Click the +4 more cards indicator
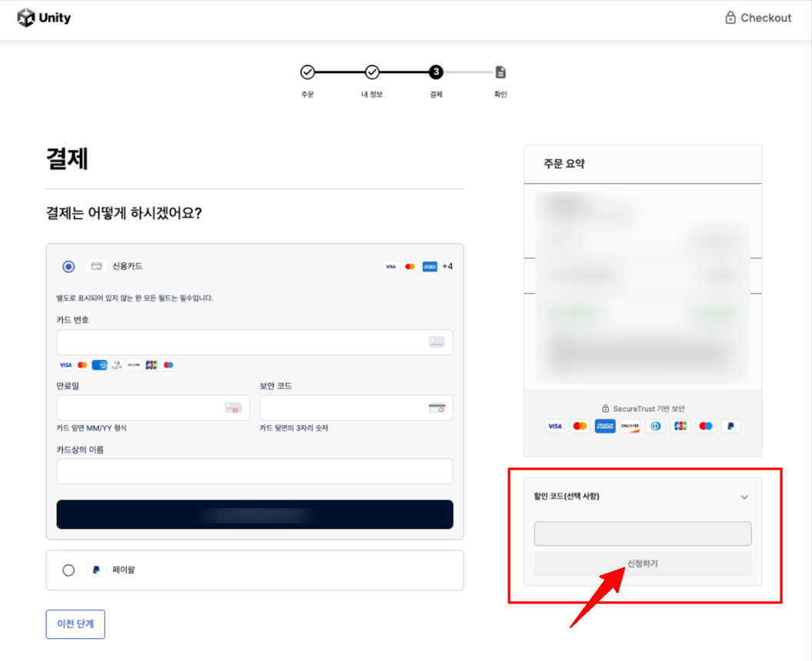The image size is (812, 661). [448, 267]
